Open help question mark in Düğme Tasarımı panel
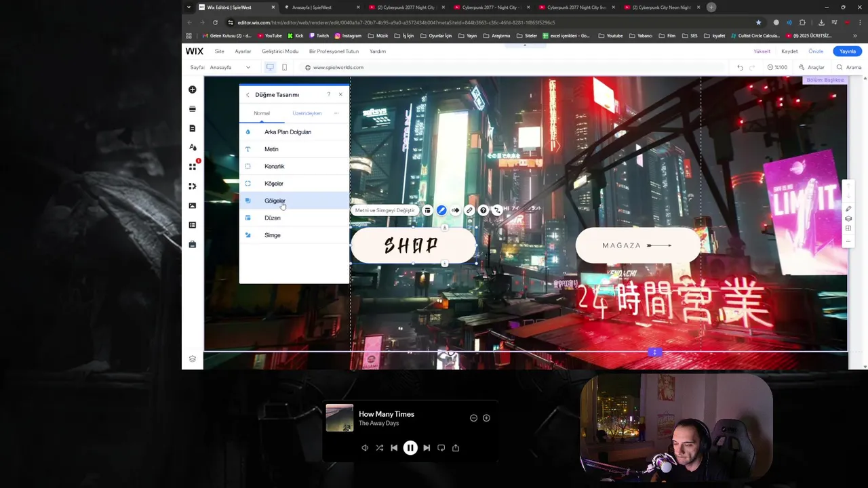 (328, 94)
